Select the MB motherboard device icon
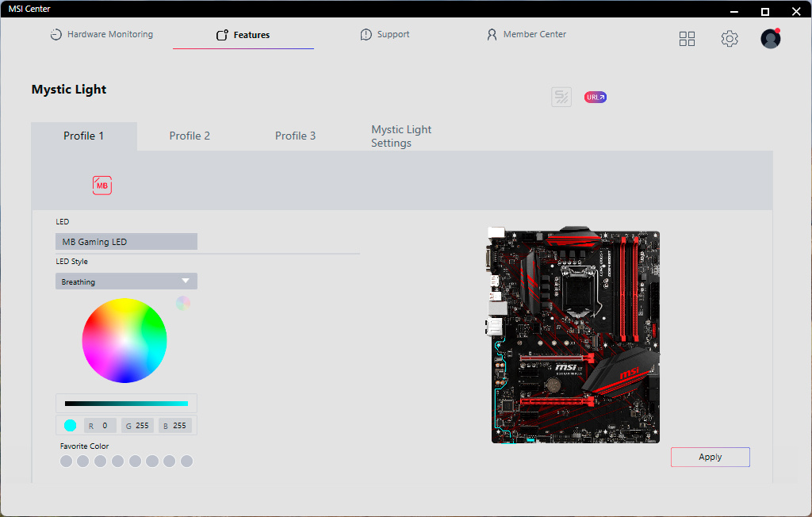Screen dimensions: 812x517 [101, 185]
